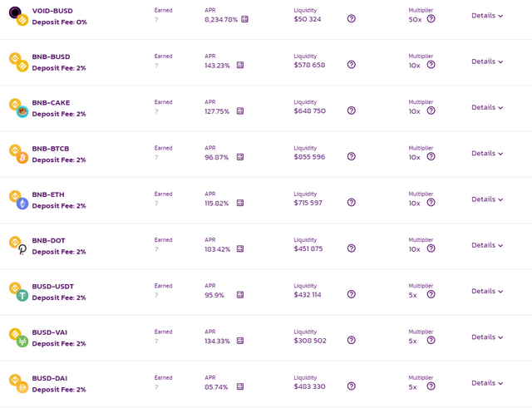Open APR calculator for BNB-CAKE farm

coord(240,111)
